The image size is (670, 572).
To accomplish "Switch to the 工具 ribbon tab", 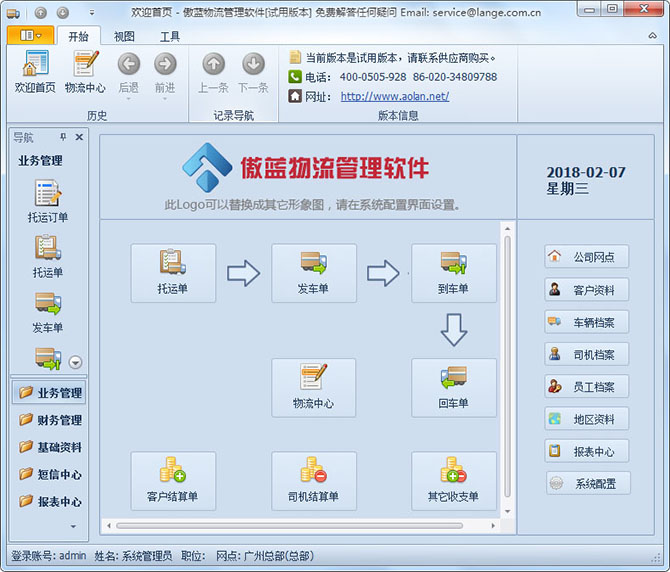I will coord(170,36).
